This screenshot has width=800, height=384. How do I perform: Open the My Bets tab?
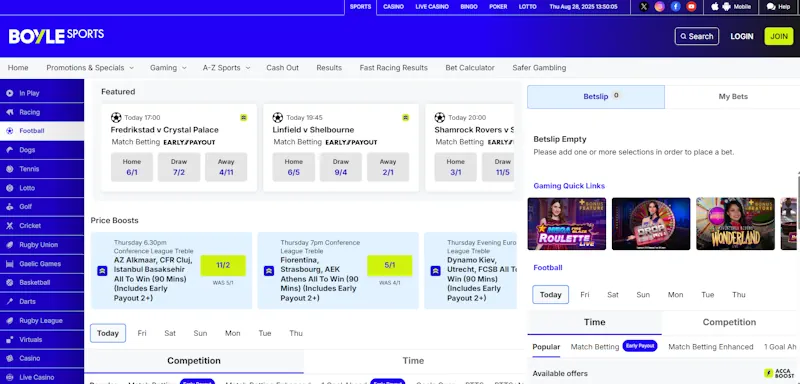[x=733, y=96]
